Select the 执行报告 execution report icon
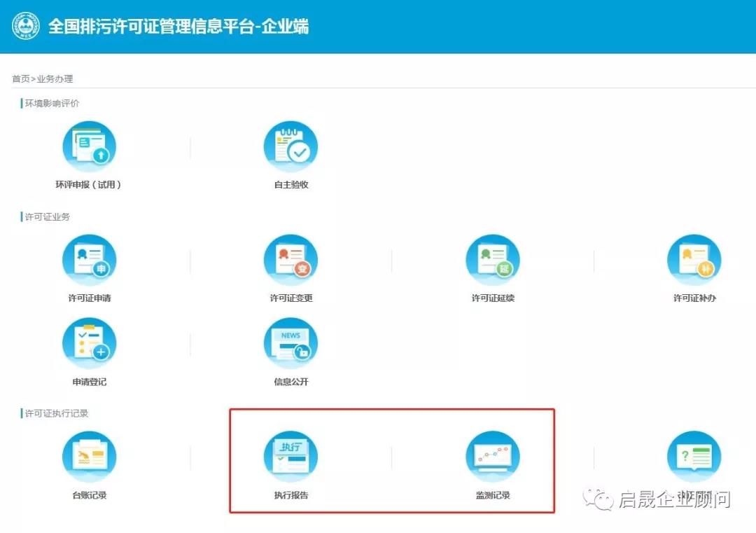 pos(290,456)
